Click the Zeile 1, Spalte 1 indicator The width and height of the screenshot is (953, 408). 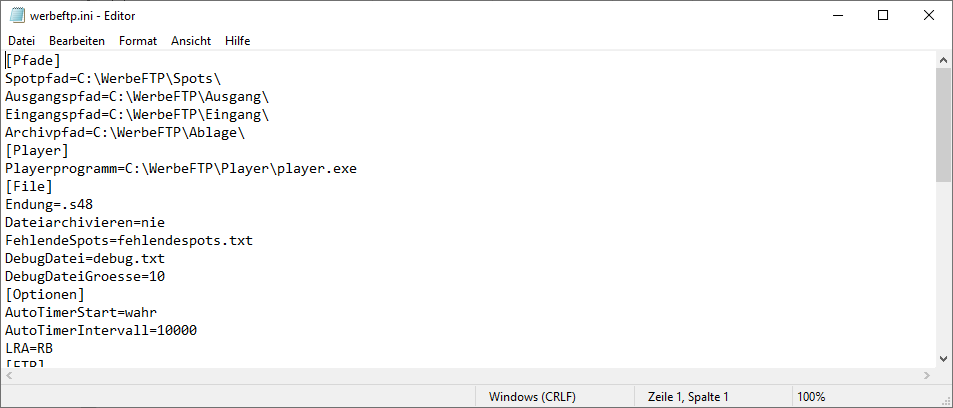click(x=688, y=397)
